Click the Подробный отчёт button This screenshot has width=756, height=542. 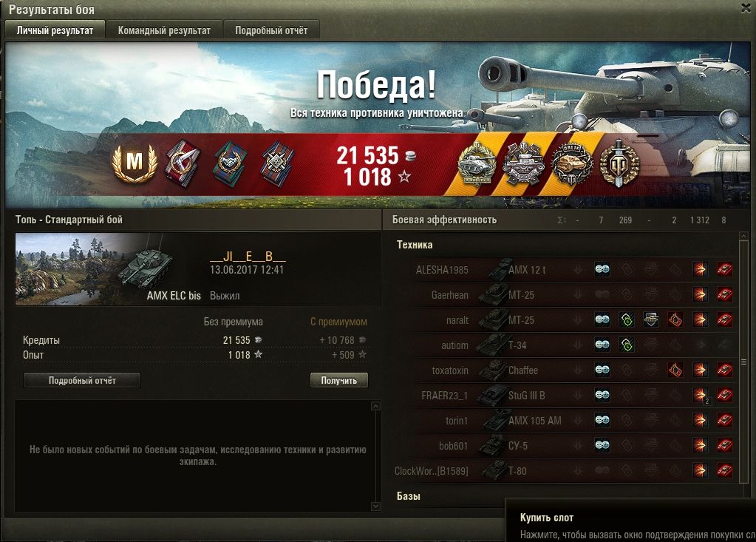(x=82, y=381)
